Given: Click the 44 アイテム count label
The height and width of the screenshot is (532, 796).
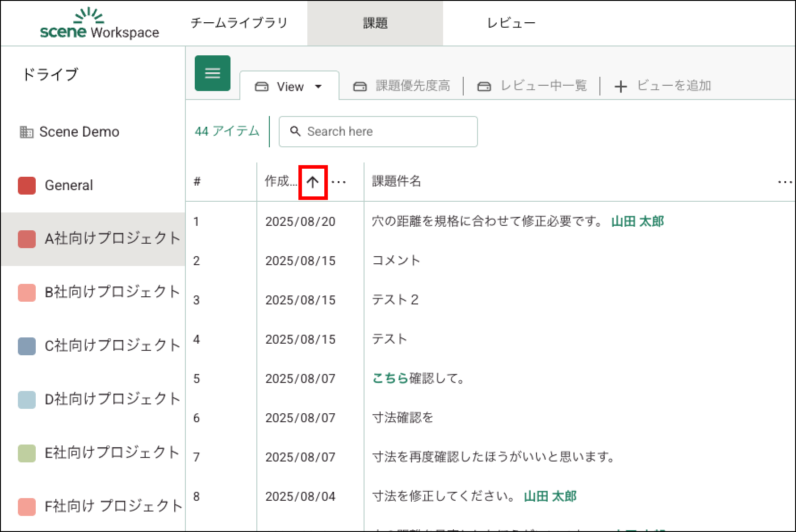Looking at the screenshot, I should (227, 131).
